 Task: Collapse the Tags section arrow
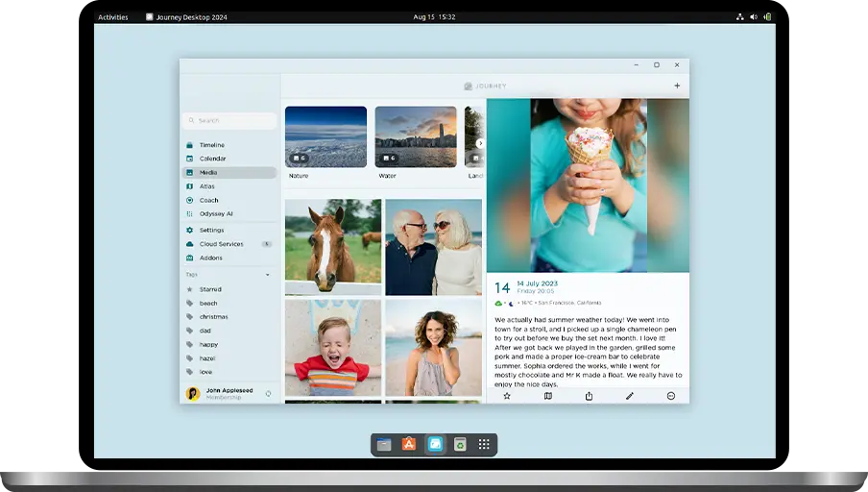[x=267, y=275]
